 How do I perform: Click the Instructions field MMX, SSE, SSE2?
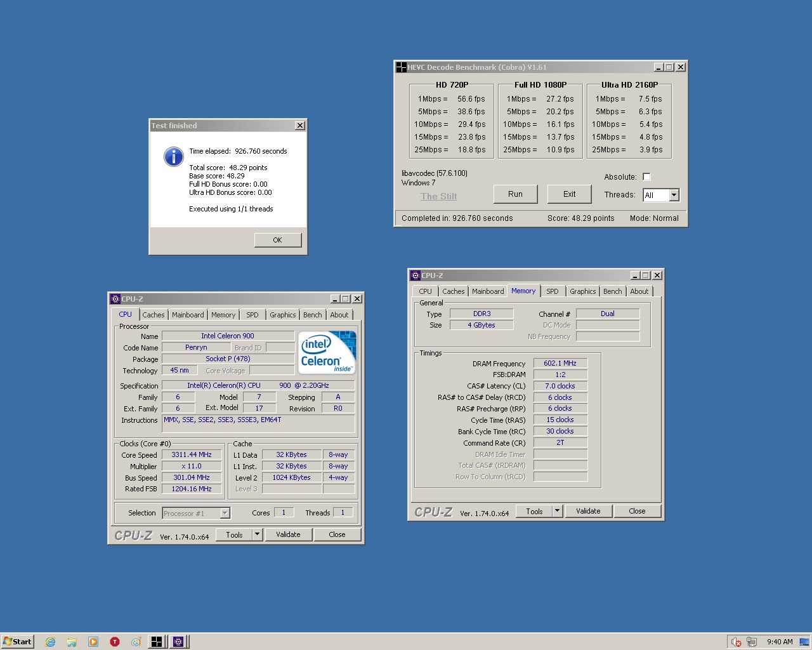click(x=258, y=424)
